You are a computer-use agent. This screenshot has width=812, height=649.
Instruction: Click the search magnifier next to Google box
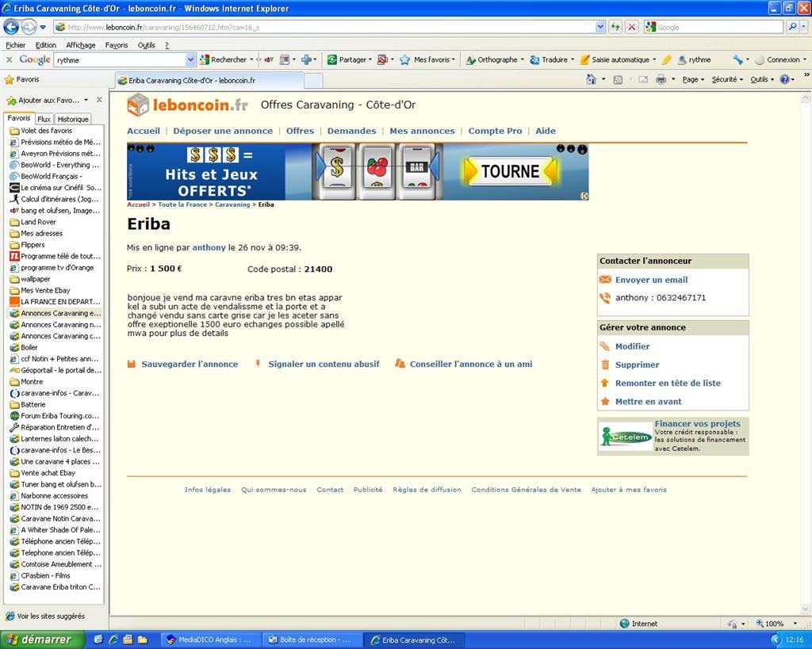[792, 27]
